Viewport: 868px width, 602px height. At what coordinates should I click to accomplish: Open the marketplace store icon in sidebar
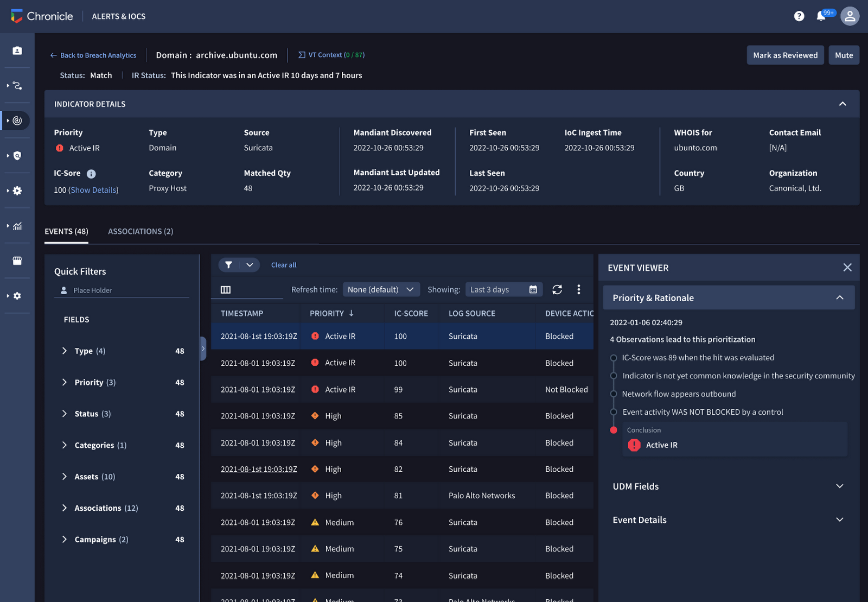point(17,261)
